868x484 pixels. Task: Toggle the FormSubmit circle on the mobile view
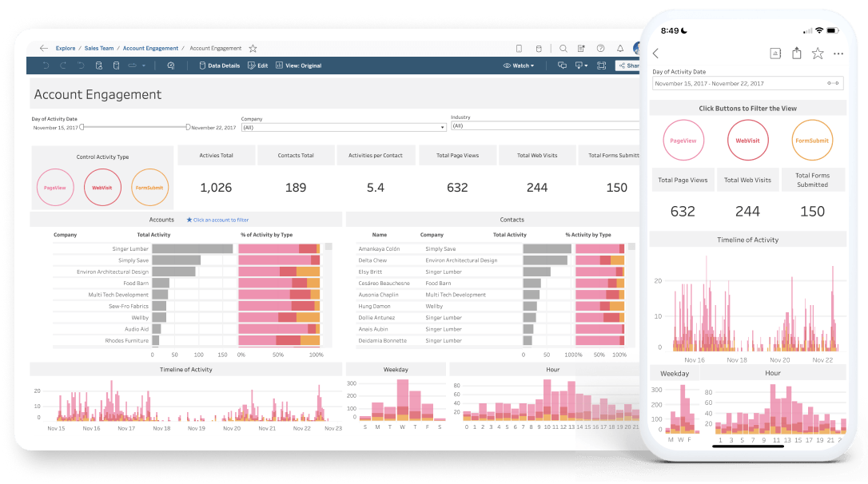[812, 141]
